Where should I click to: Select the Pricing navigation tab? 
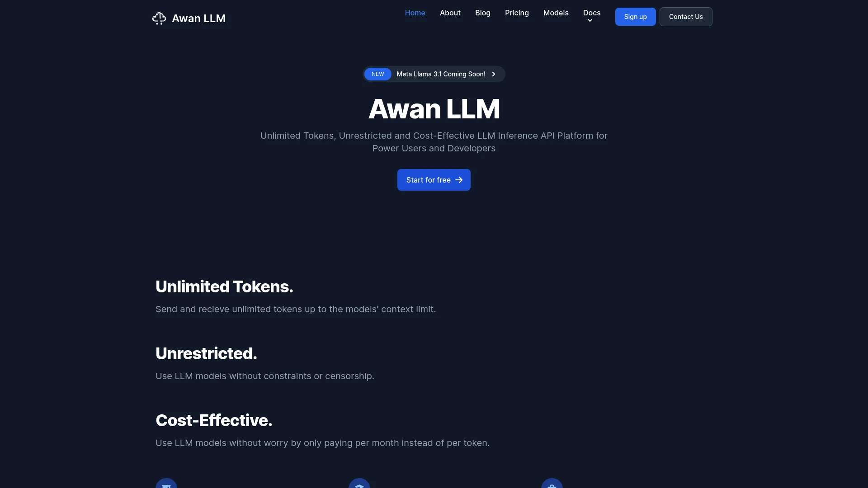[517, 13]
